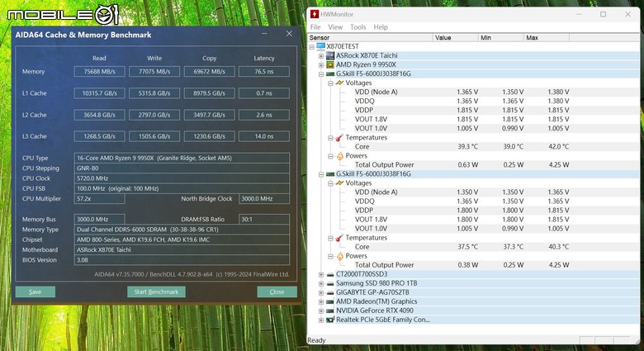Viewport: 644px width, 351px height.
Task: Expand the AMD Ryzen 9 9950X node
Action: click(321, 64)
